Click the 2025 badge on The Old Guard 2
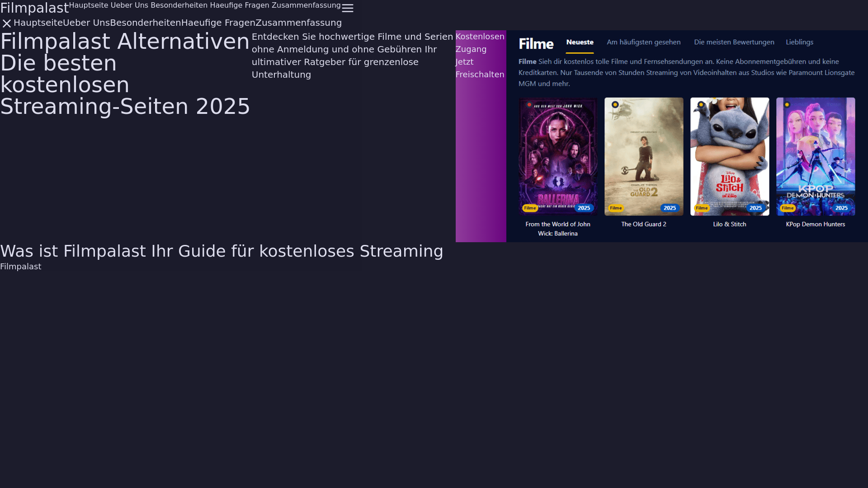Screen dimensions: 868x488 [x=670, y=208]
